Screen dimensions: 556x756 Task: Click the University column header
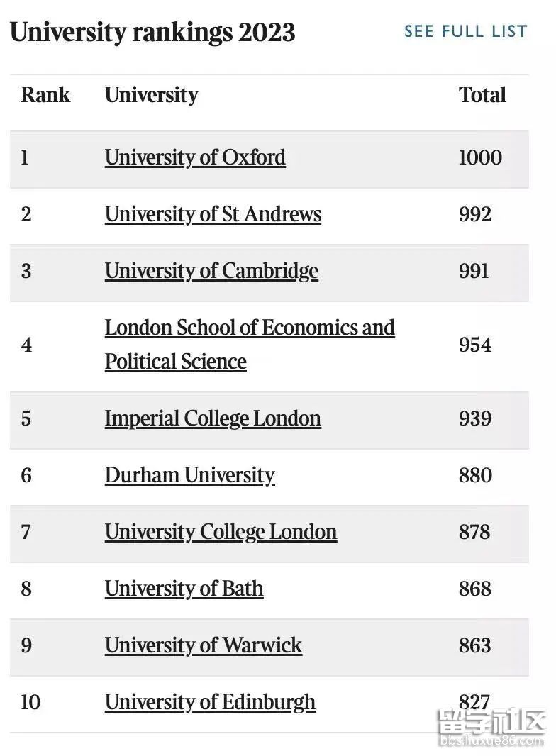click(151, 95)
